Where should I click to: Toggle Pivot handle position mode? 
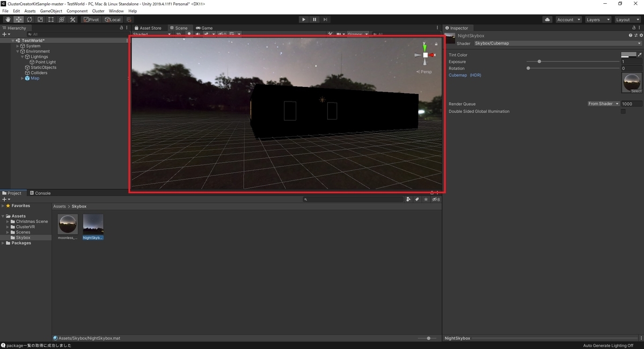coord(91,20)
